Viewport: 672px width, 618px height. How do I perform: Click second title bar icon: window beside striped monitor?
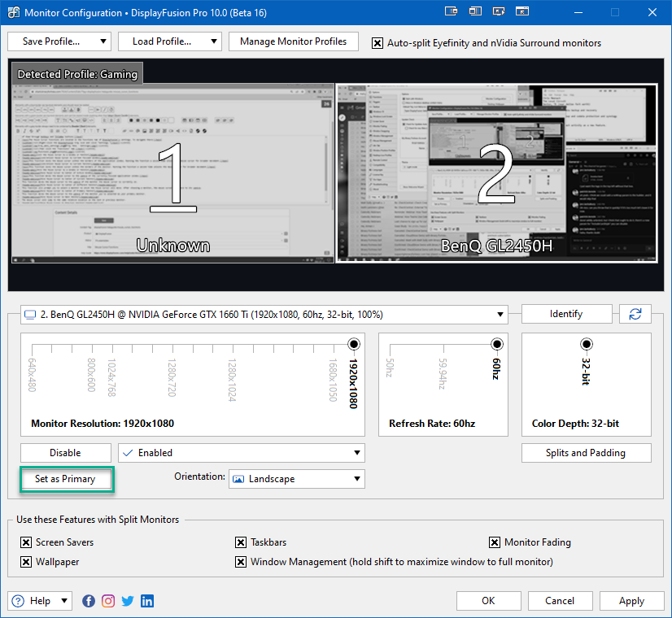tap(475, 11)
